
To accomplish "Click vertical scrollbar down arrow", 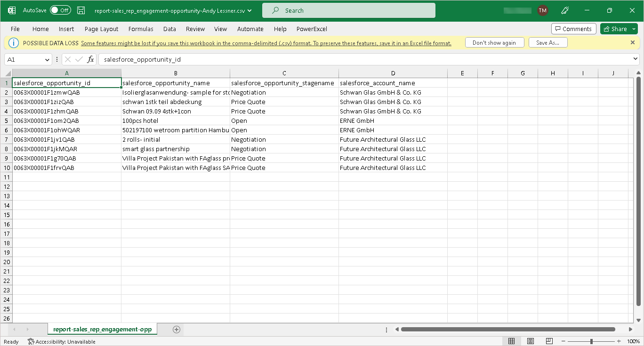I will point(639,319).
